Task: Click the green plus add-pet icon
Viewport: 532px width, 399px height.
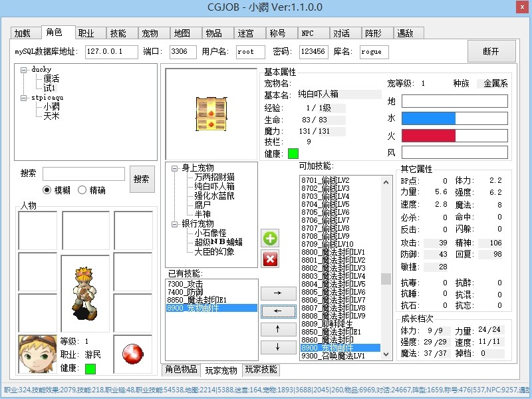Action: tap(270, 239)
